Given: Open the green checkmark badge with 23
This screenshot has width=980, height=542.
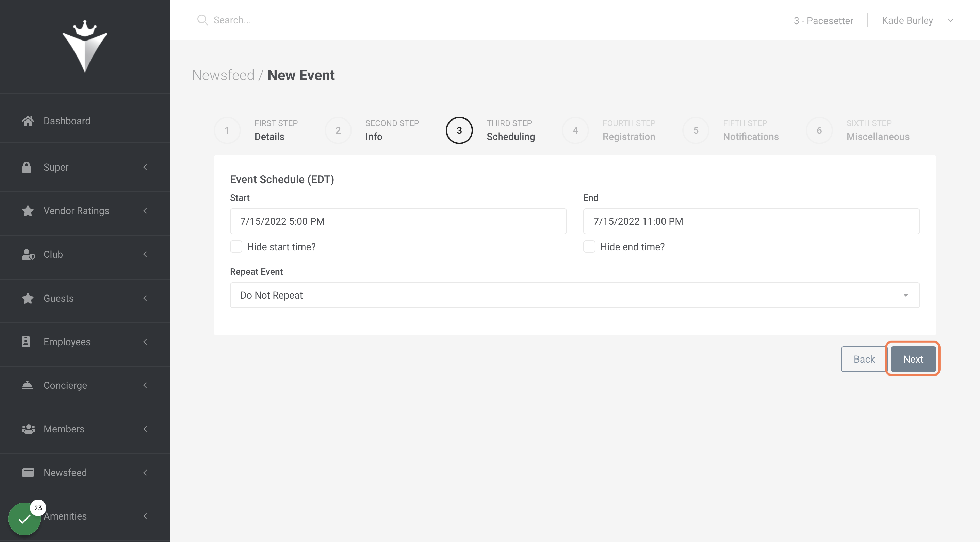Looking at the screenshot, I should point(25,519).
